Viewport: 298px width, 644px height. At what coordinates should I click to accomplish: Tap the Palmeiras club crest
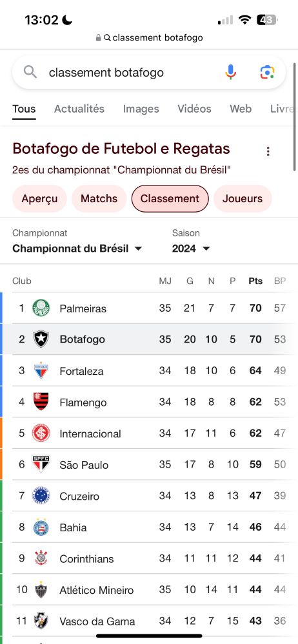(41, 308)
